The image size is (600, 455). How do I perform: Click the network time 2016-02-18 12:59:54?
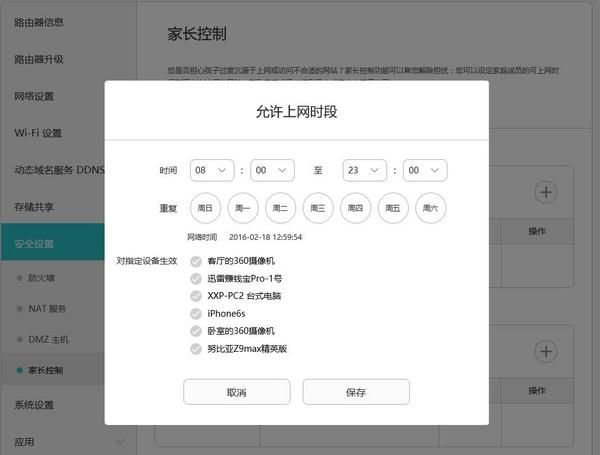(266, 237)
